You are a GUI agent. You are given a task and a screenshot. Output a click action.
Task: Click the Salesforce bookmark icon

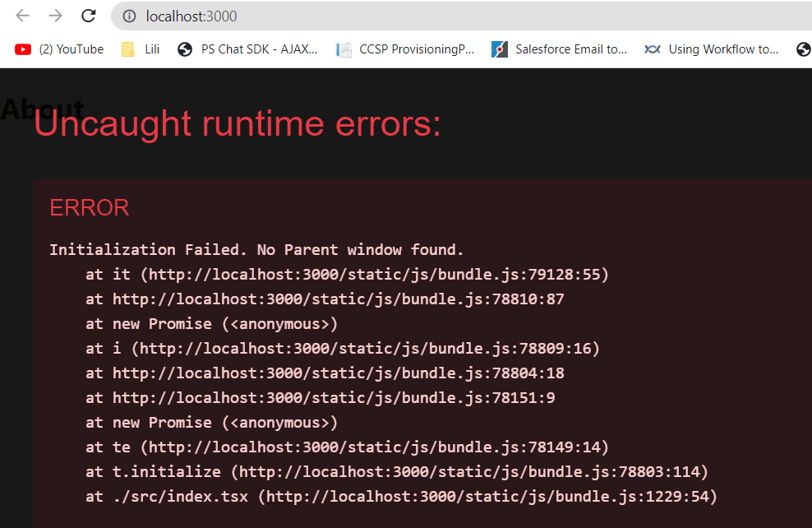(x=501, y=49)
